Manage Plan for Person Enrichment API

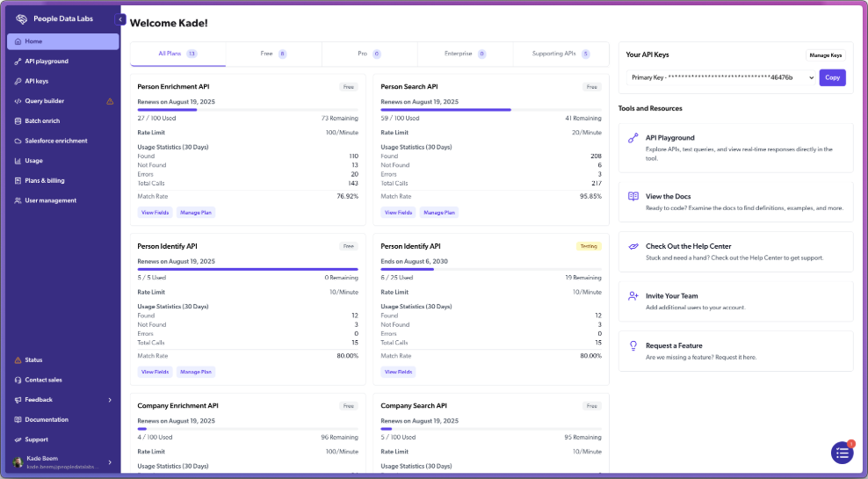tap(196, 213)
